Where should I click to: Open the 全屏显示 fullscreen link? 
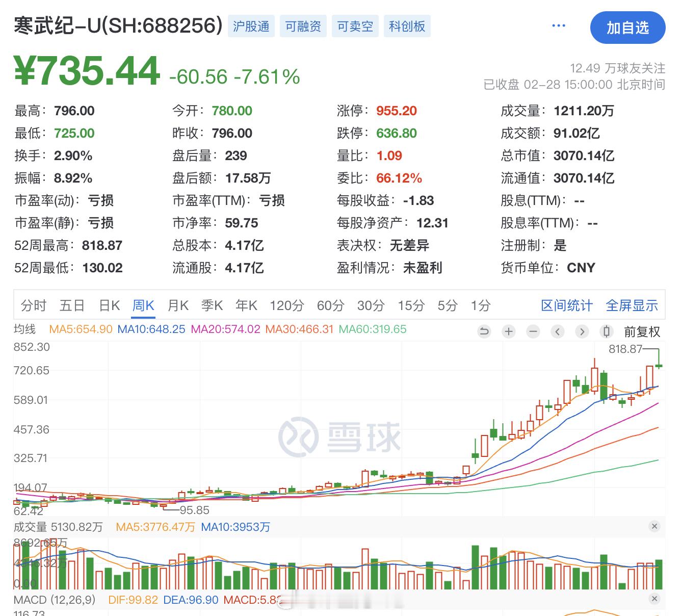click(x=632, y=305)
